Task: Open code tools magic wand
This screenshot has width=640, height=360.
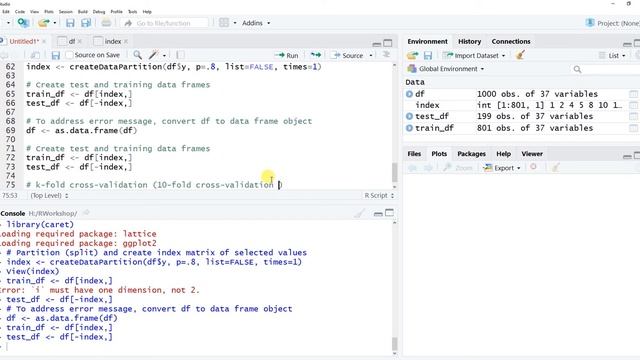Action: tap(153, 55)
